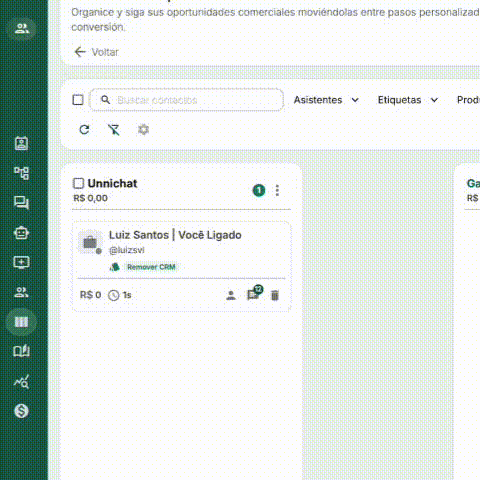Open the book with pencil sidebar icon
This screenshot has width=480, height=480.
click(x=21, y=351)
